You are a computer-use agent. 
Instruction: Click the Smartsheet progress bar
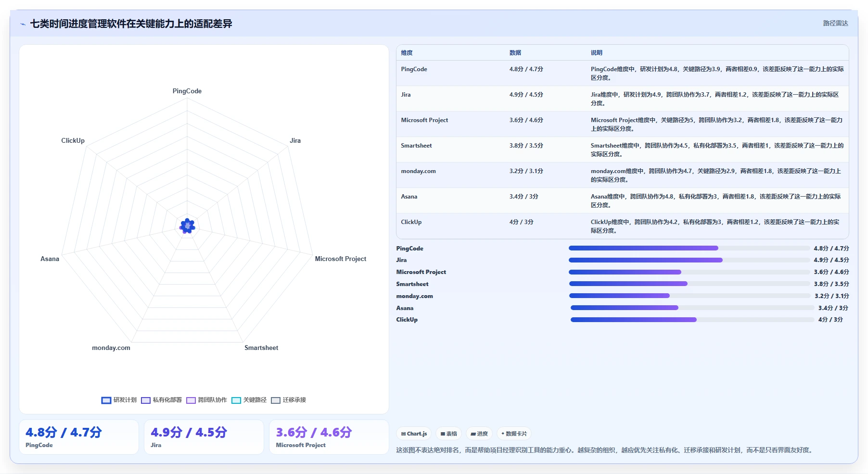(689, 284)
